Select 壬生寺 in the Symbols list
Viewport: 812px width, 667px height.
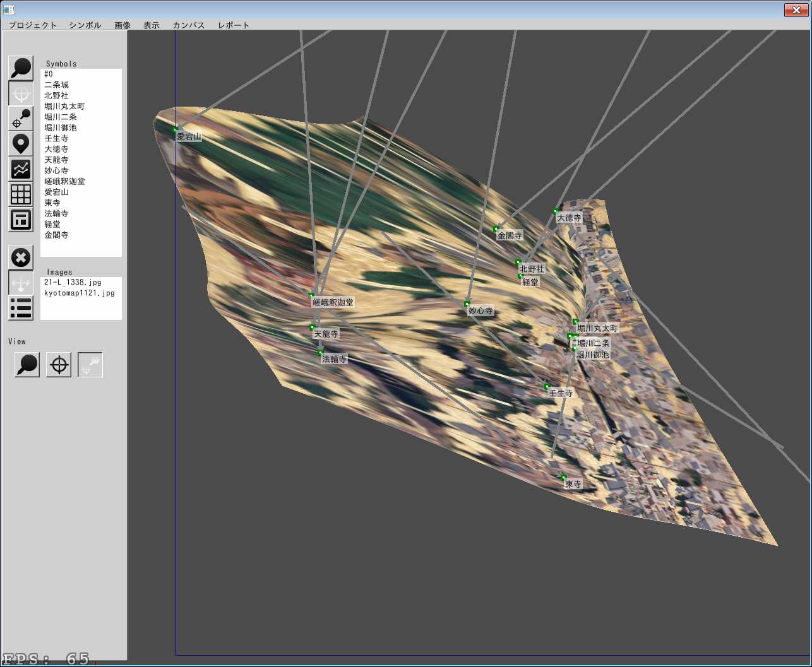click(x=81, y=138)
